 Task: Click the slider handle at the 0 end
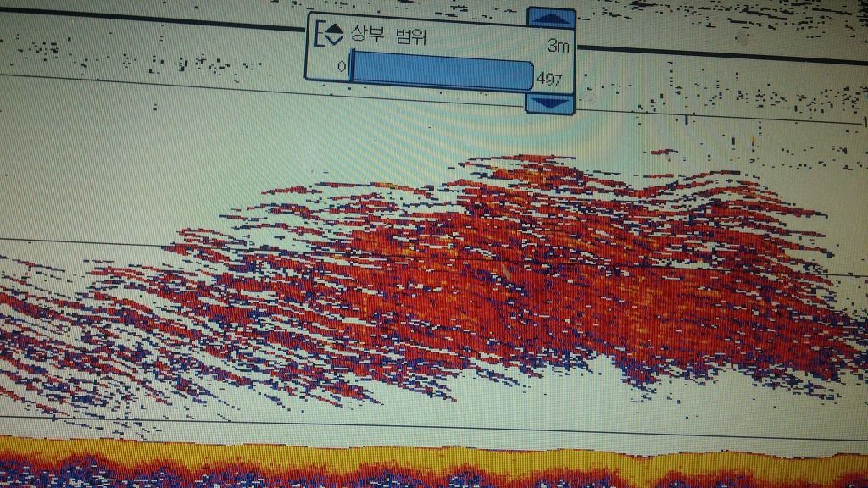click(351, 68)
